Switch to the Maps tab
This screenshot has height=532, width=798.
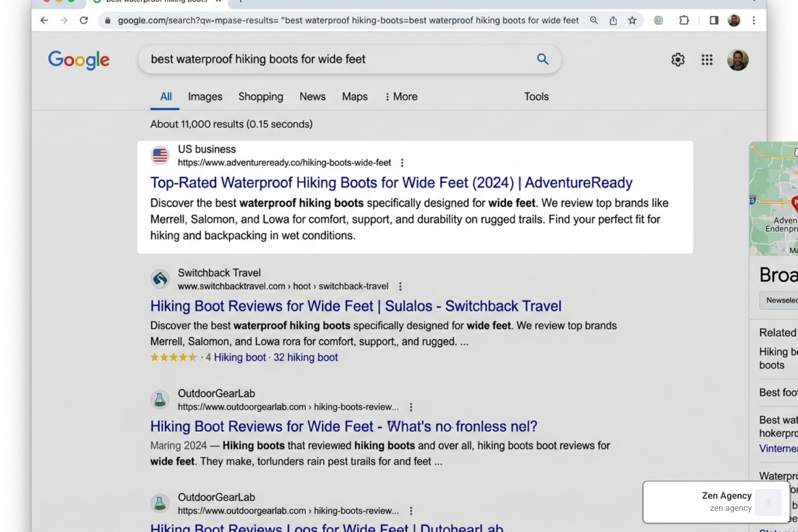click(355, 97)
